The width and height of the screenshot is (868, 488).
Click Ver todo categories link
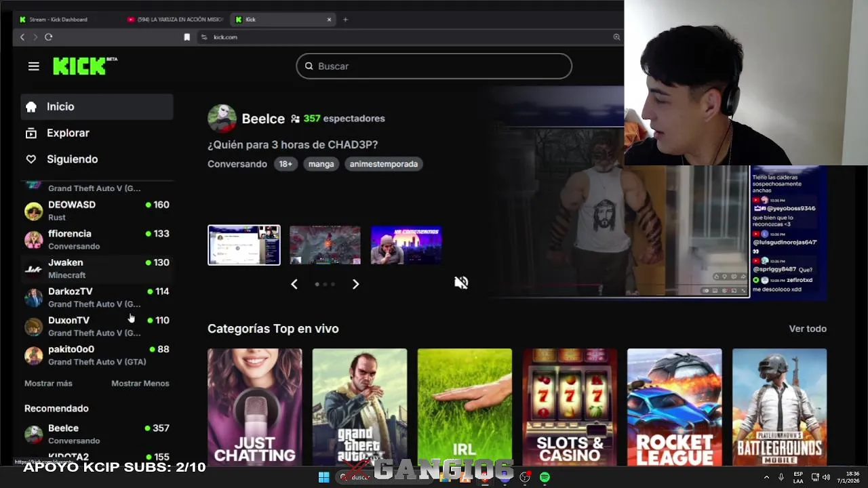(808, 329)
